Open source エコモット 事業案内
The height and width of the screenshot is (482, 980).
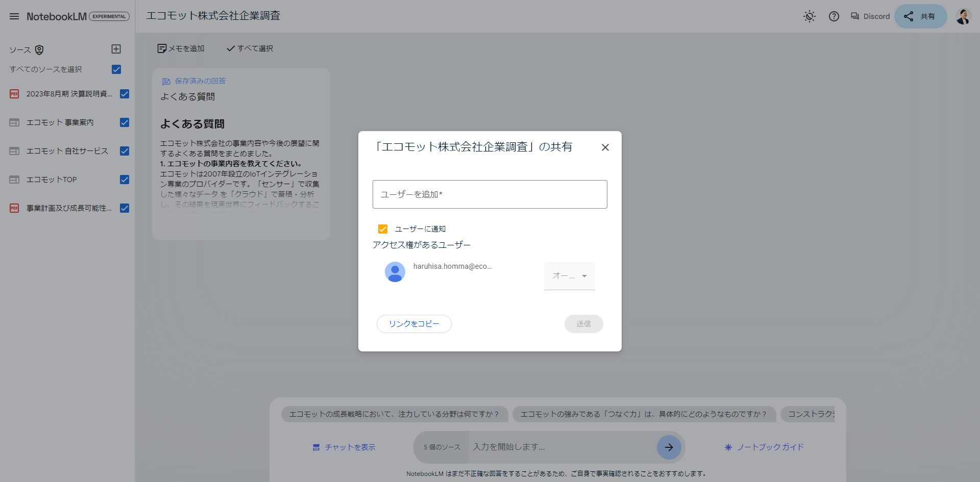click(60, 122)
